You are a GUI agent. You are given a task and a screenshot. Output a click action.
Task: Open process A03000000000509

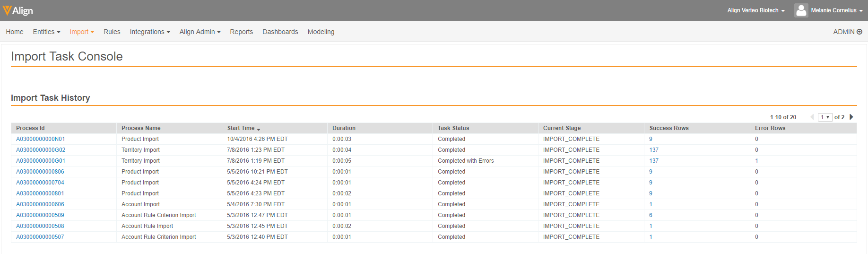coord(40,215)
